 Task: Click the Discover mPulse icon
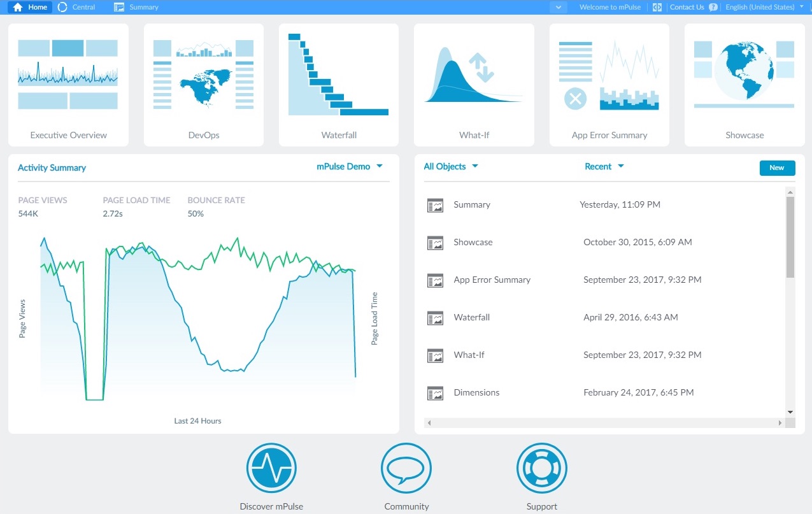point(271,468)
